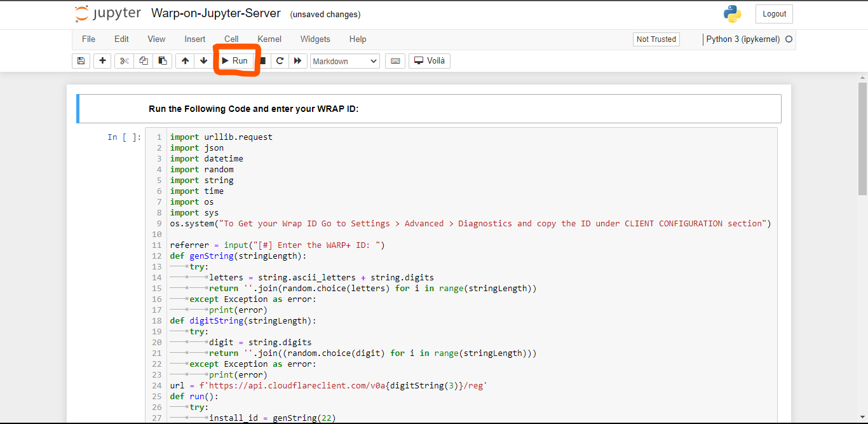Screen dimensions: 868x424
Task: Click the 'install_id = genString(22)' line
Action: (x=272, y=418)
